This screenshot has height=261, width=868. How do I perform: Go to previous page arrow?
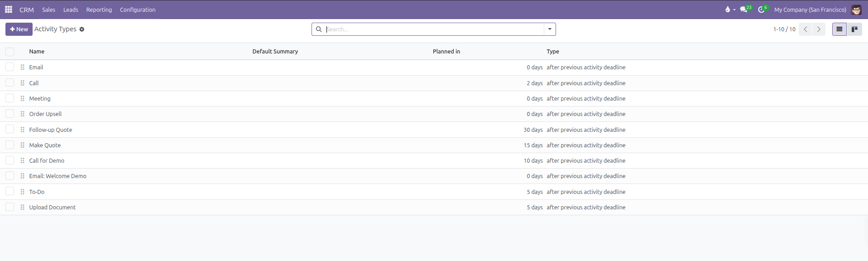[x=806, y=29]
